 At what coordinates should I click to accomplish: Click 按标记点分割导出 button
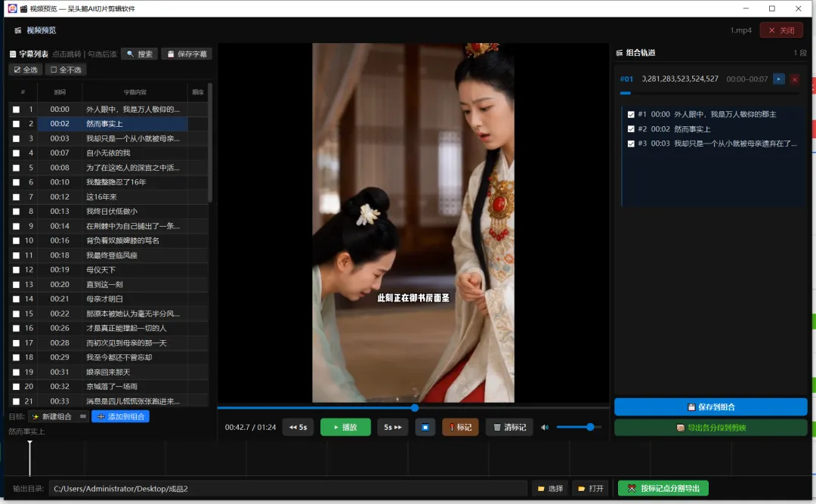coord(663,488)
